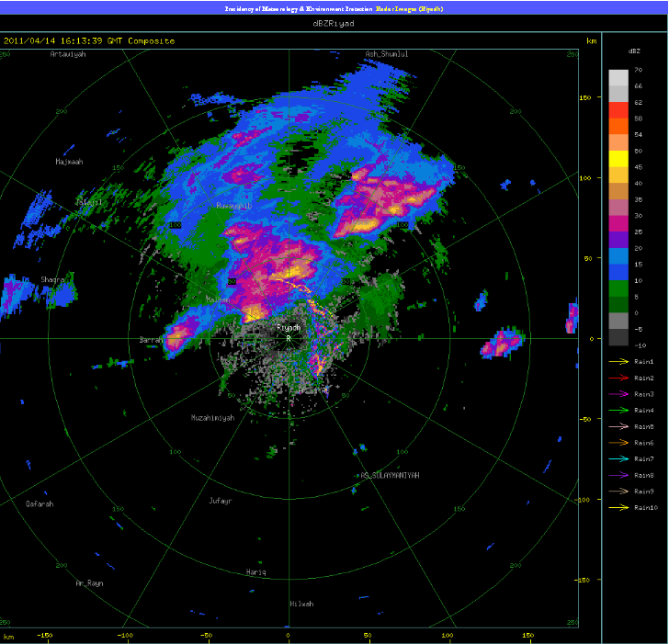669x644 pixels.
Task: Click the pink Rain5 arrow icon
Action: 618,426
